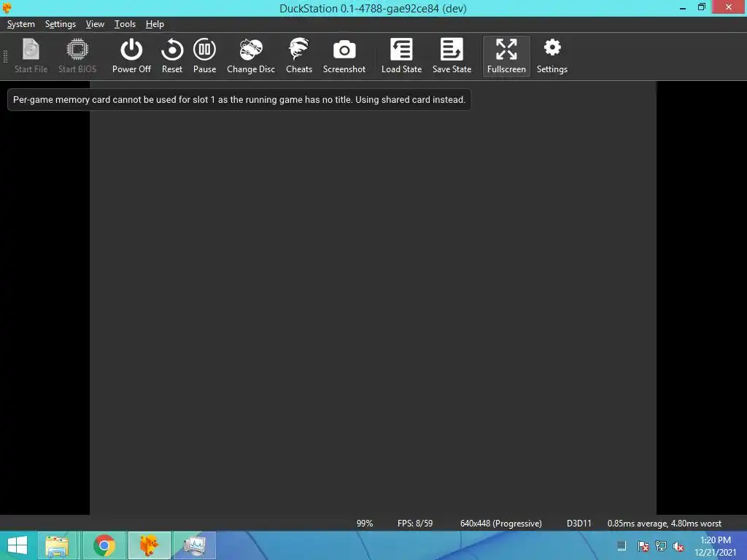The width and height of the screenshot is (747, 560).
Task: Open the View menu
Action: (x=95, y=24)
